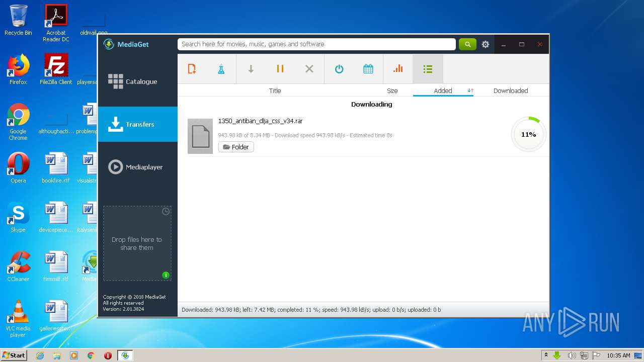Open Opera from the taskbar
This screenshot has width=644, height=362.
click(x=108, y=355)
